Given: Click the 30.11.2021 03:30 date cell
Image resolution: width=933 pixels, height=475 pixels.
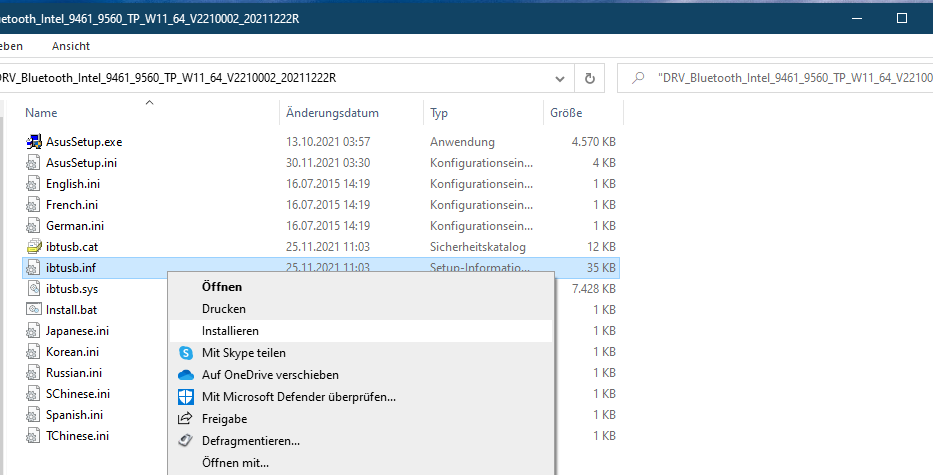Looking at the screenshot, I should click(x=328, y=163).
